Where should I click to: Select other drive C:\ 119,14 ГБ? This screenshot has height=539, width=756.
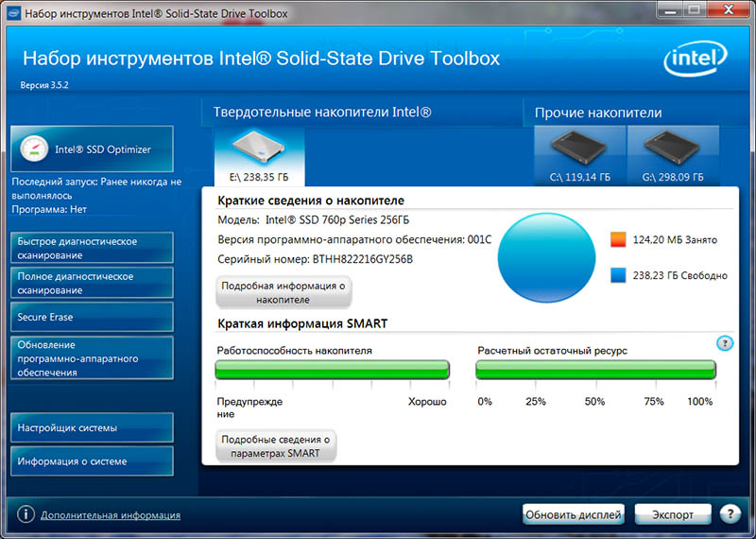580,156
